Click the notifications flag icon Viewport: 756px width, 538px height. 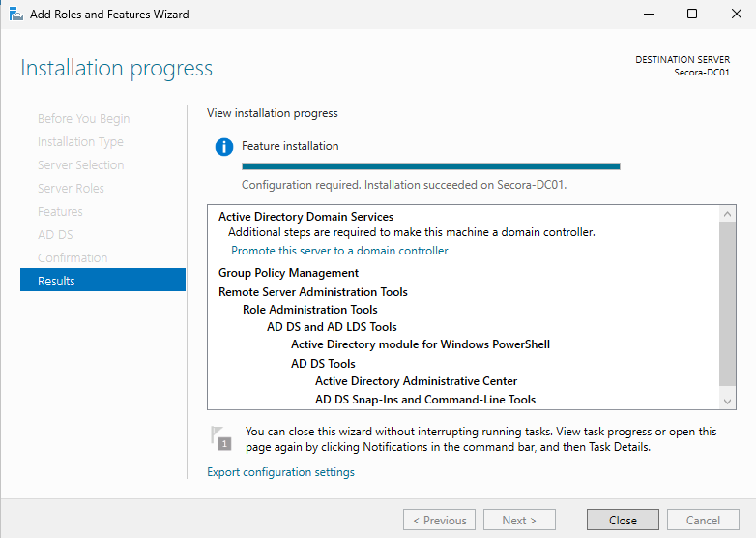tap(221, 438)
